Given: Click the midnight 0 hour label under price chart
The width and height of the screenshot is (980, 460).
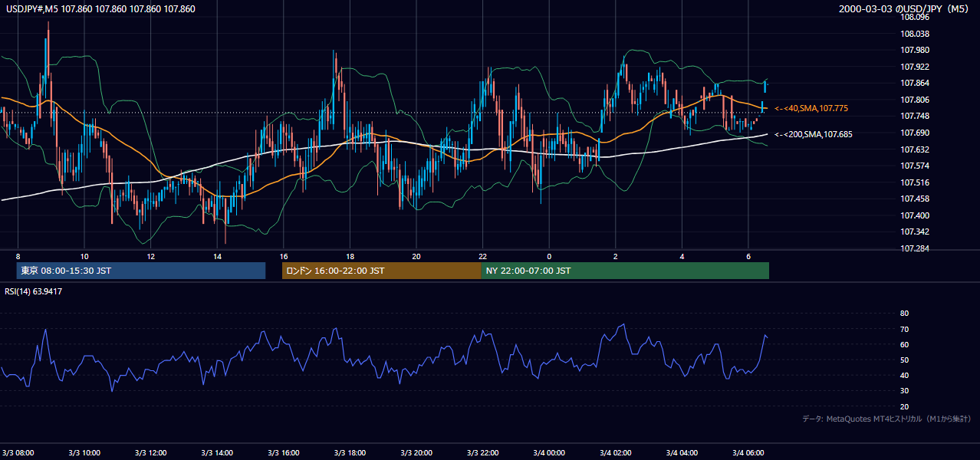Looking at the screenshot, I should point(549,256).
